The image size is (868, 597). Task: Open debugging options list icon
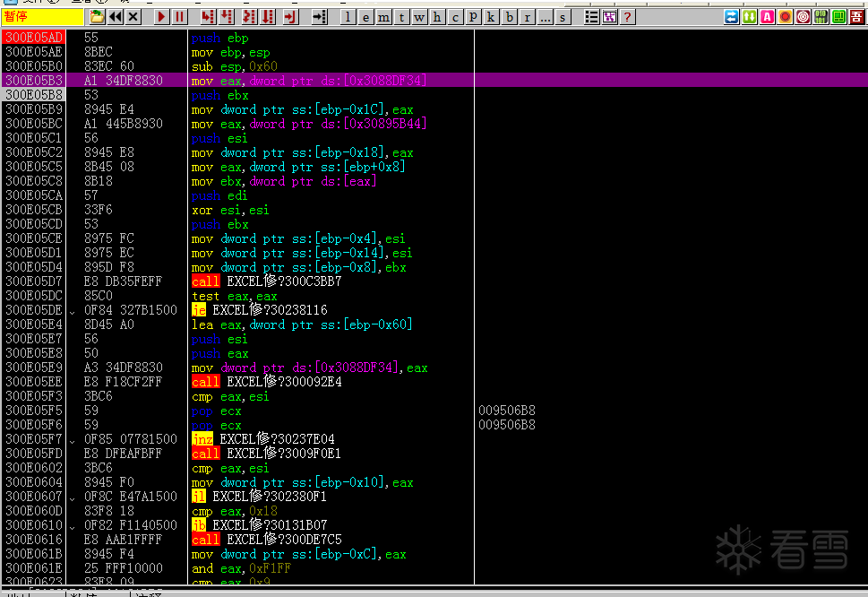(591, 17)
